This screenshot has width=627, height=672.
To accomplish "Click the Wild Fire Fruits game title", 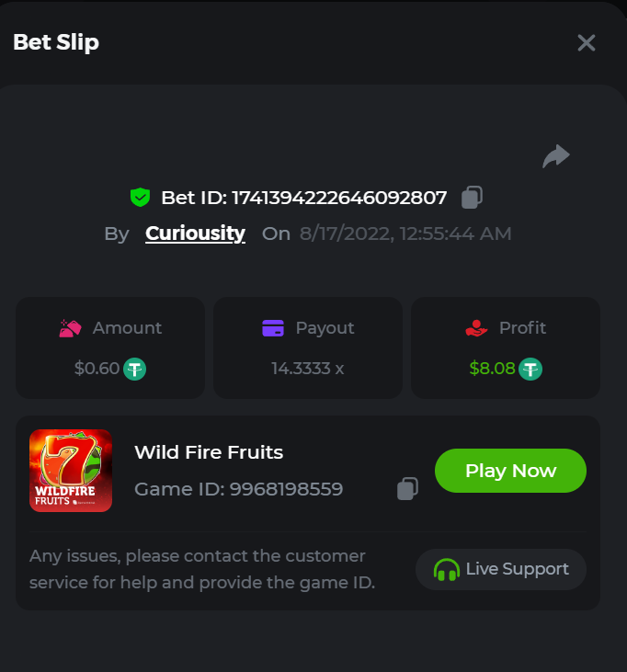I will coord(209,451).
